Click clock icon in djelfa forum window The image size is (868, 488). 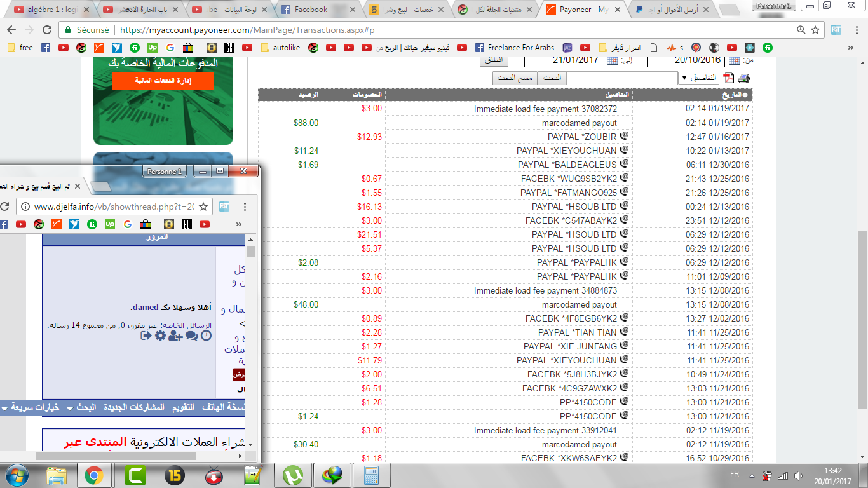tap(206, 335)
